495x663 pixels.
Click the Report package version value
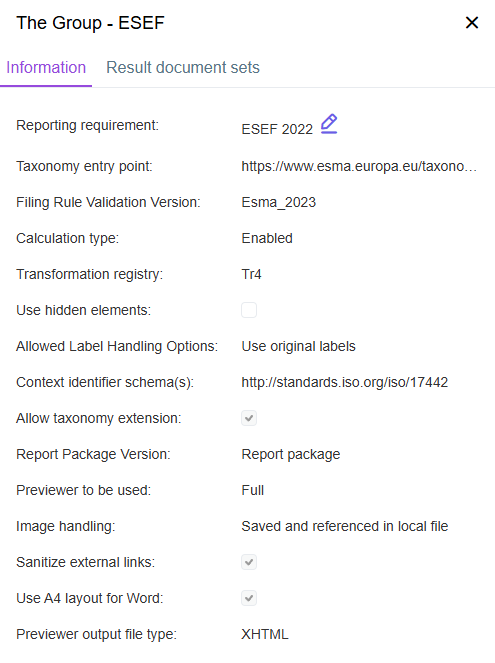[x=291, y=454]
